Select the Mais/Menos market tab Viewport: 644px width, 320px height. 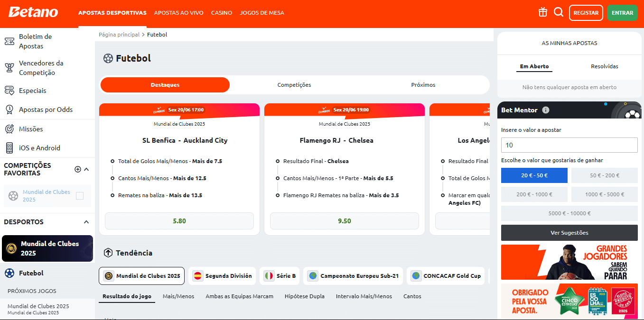(178, 296)
